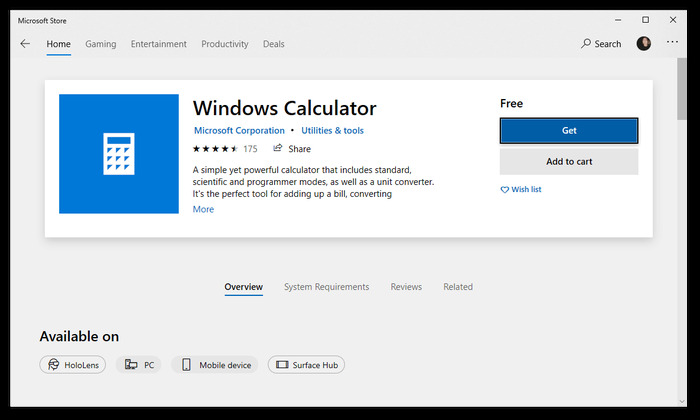The height and width of the screenshot is (420, 700).
Task: Open the Search box in the header
Action: 601,44
